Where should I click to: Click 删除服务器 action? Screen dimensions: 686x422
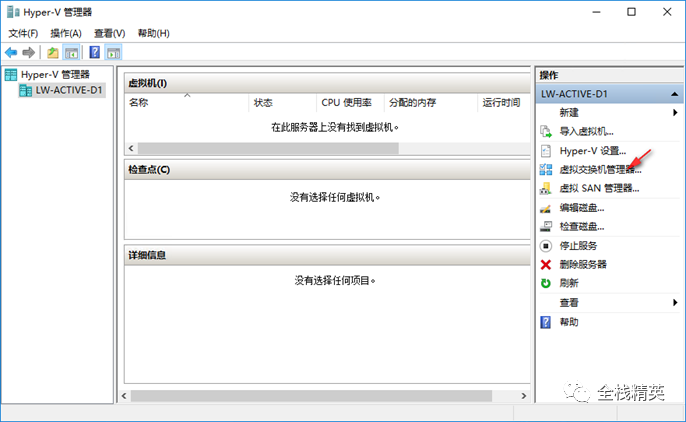[x=583, y=265]
